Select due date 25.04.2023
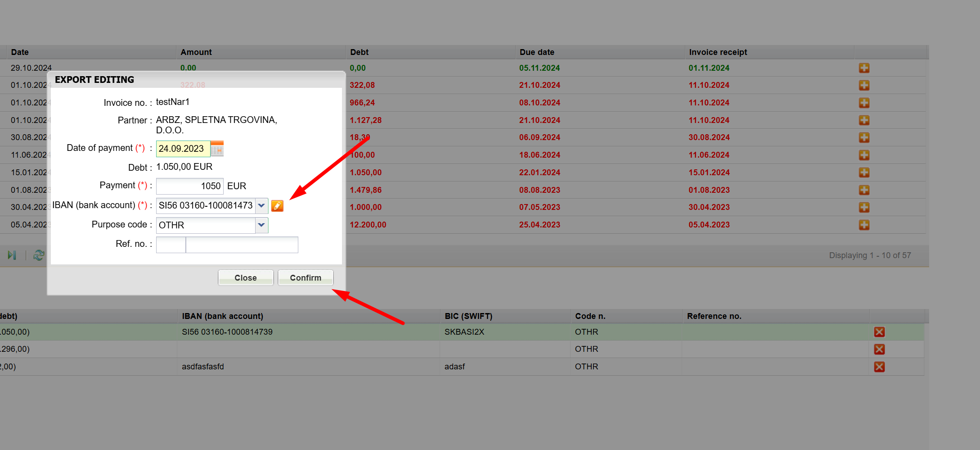This screenshot has height=450, width=980. coord(539,225)
